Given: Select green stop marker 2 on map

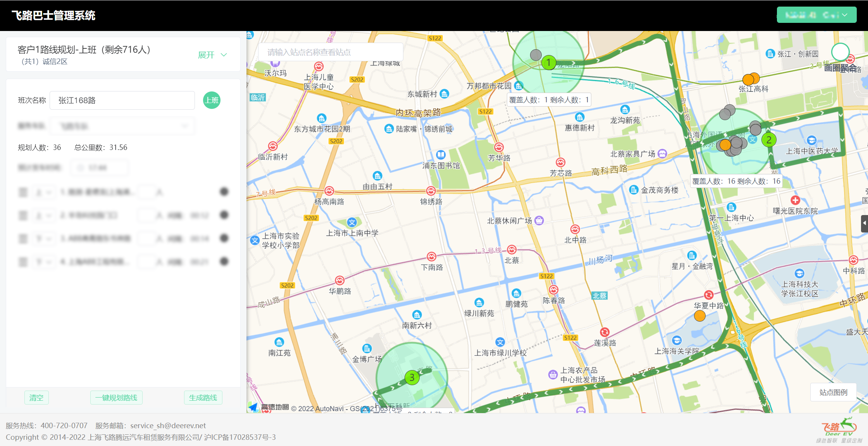Looking at the screenshot, I should pos(769,140).
